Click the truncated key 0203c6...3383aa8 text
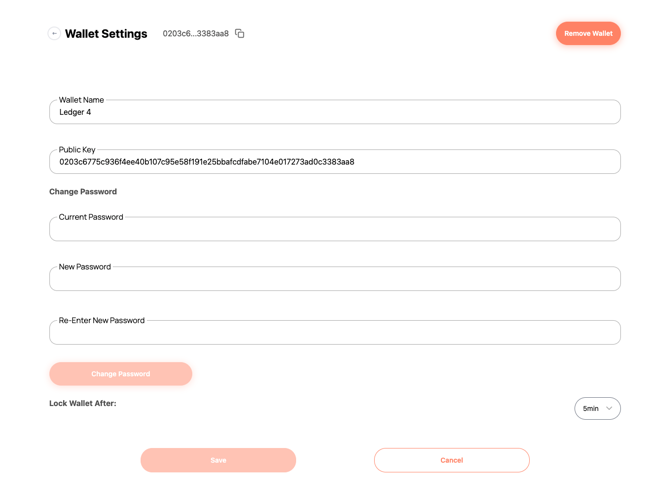This screenshot has width=662, height=498. click(x=195, y=34)
